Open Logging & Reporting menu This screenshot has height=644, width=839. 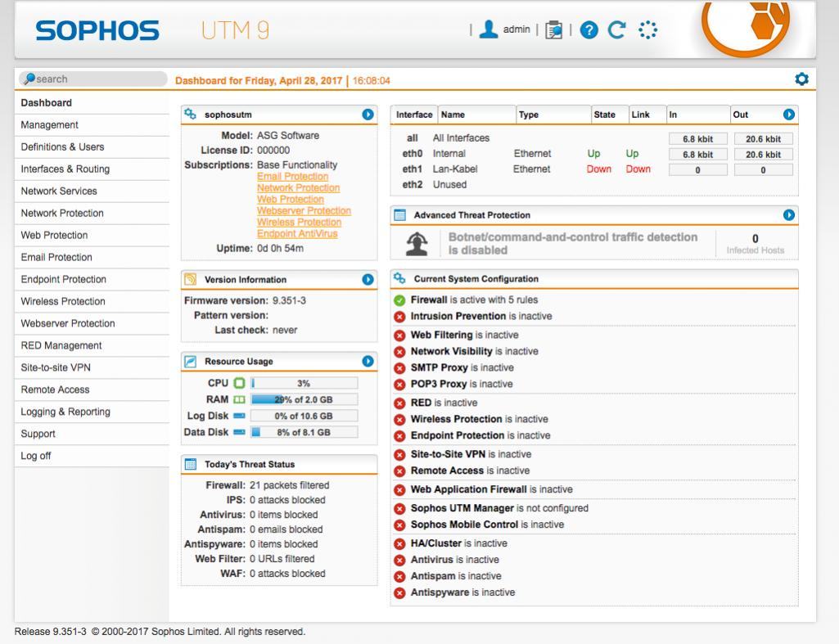[x=92, y=412]
